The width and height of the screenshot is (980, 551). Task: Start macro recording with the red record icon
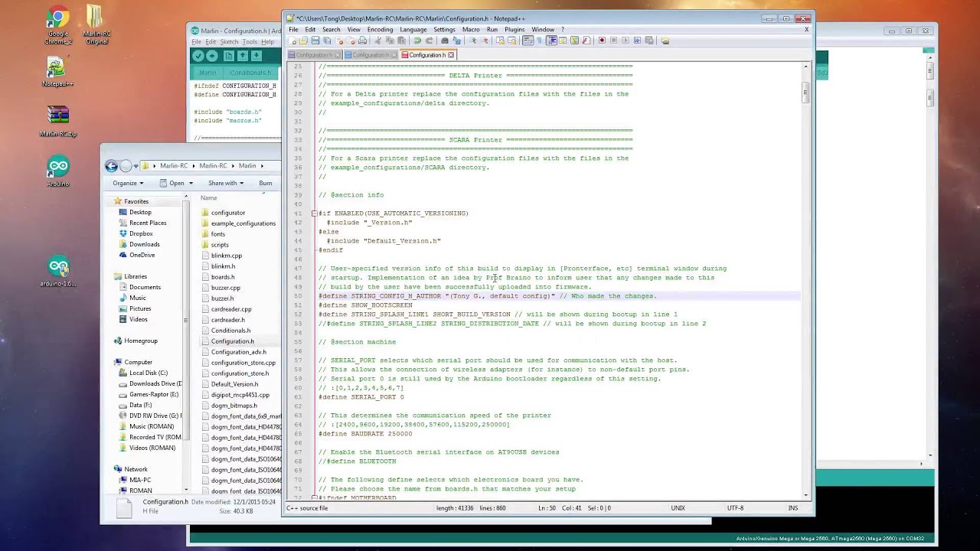click(x=602, y=41)
